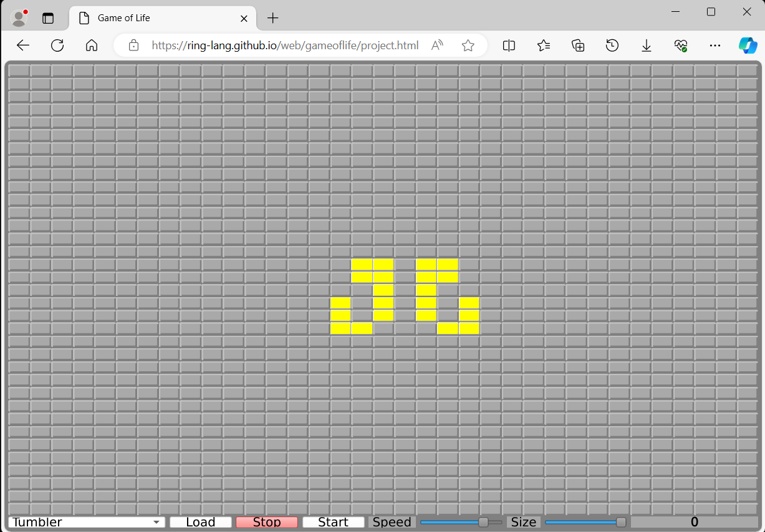Close the Game of Life tab
The width and height of the screenshot is (765, 532).
point(244,18)
